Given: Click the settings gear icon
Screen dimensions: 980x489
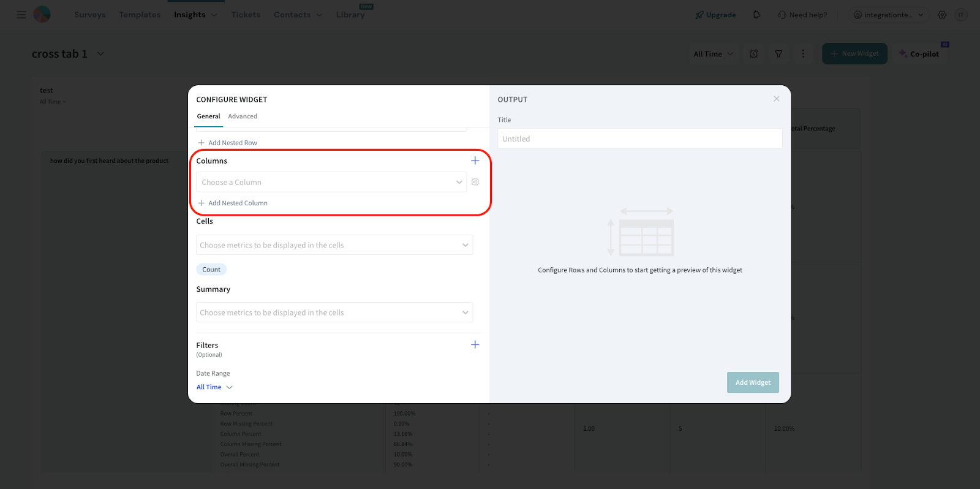Looking at the screenshot, I should coord(942,15).
